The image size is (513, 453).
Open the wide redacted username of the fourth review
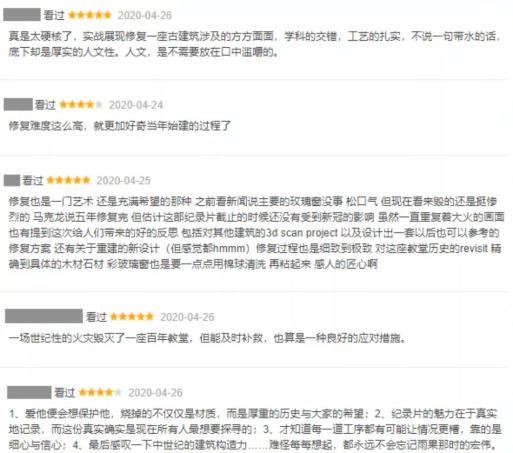click(44, 316)
